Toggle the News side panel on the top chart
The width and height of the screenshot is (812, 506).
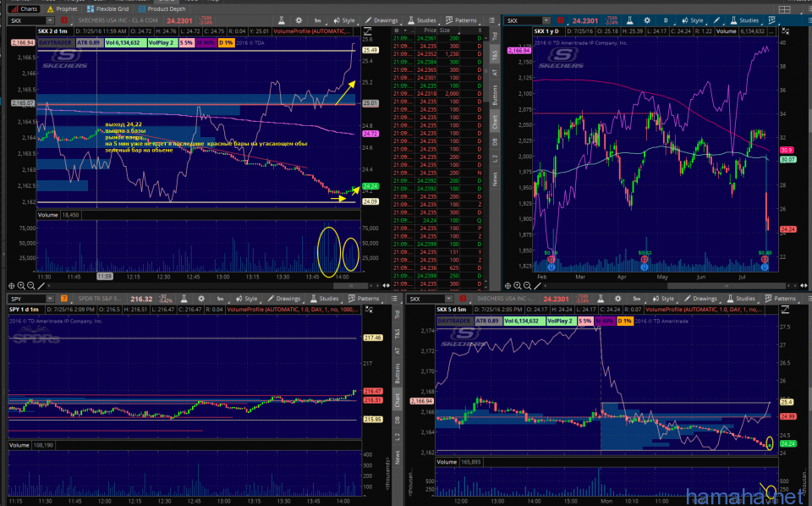pos(495,179)
